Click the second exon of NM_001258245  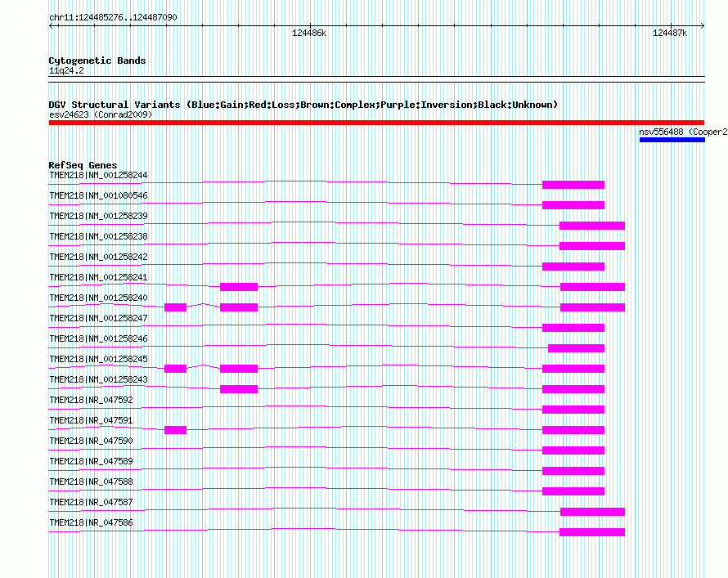[239, 369]
